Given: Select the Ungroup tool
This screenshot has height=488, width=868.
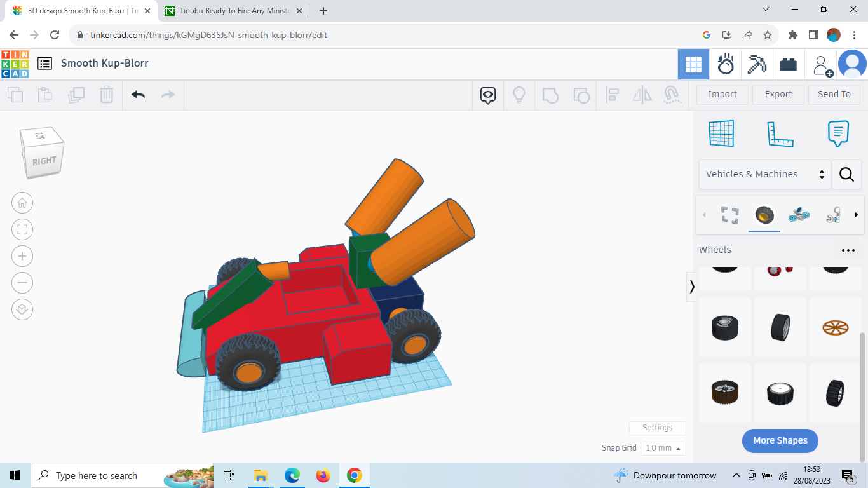Looking at the screenshot, I should (x=581, y=94).
